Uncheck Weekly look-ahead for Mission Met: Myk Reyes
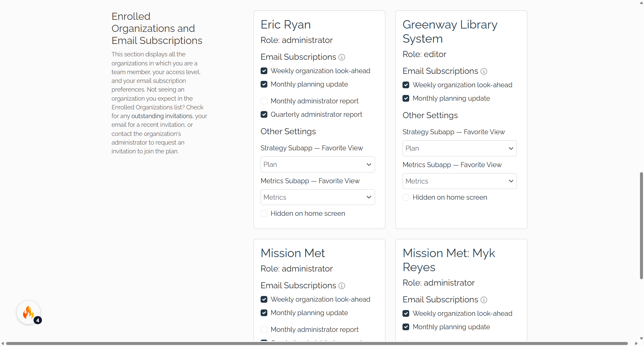 coord(406,313)
